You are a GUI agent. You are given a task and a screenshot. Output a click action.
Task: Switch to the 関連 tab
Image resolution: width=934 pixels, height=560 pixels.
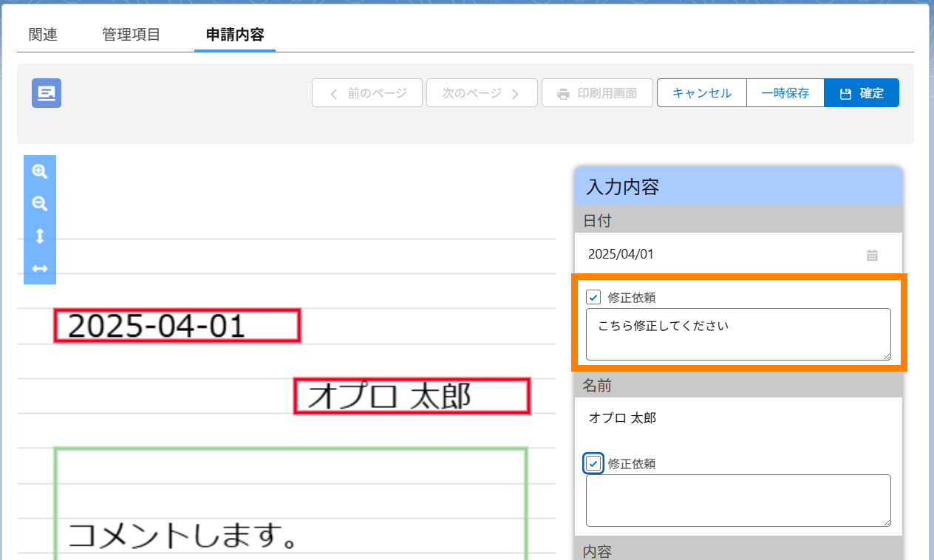point(43,35)
